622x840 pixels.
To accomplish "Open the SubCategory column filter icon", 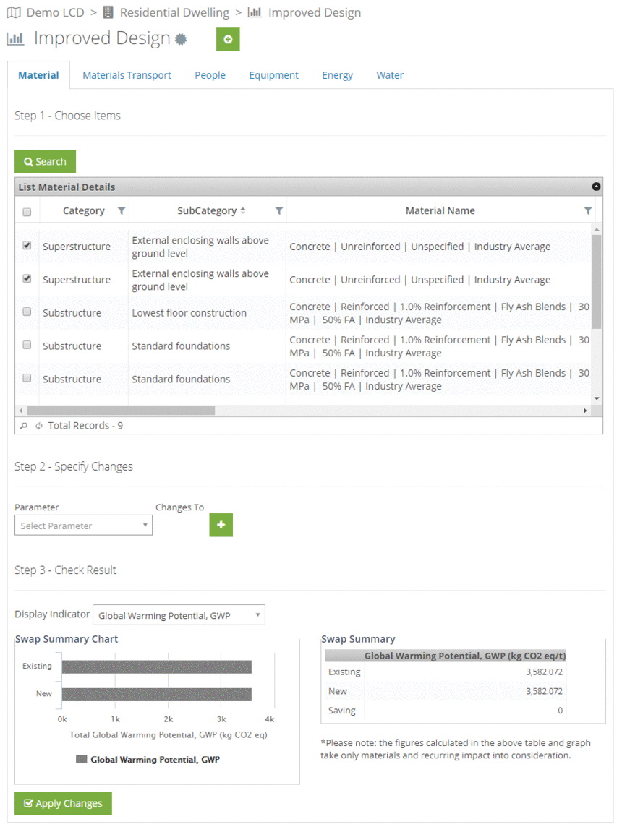I will 279,211.
